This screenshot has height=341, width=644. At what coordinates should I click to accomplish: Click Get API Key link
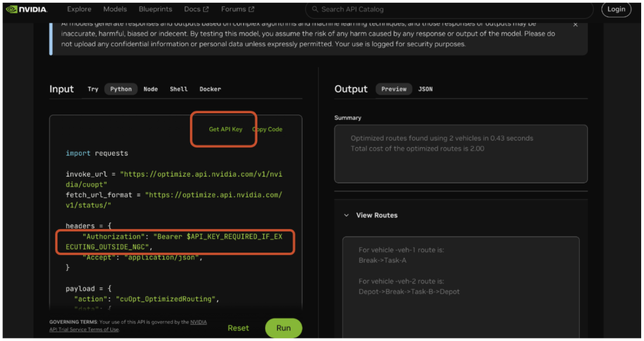pos(225,129)
